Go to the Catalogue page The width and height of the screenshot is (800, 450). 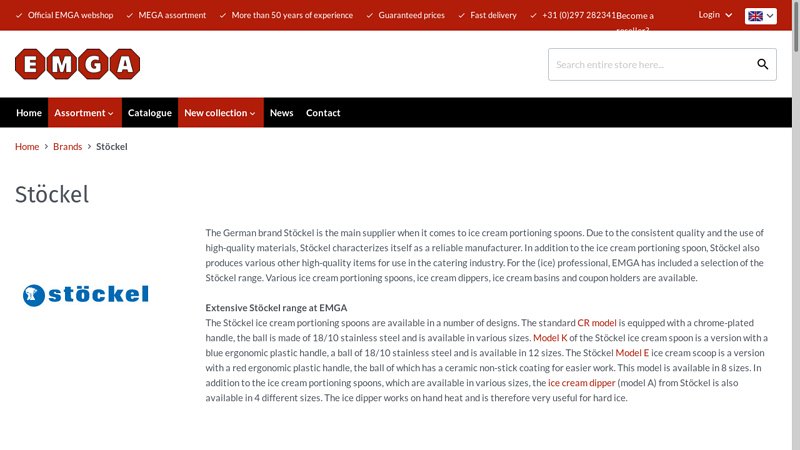click(150, 113)
